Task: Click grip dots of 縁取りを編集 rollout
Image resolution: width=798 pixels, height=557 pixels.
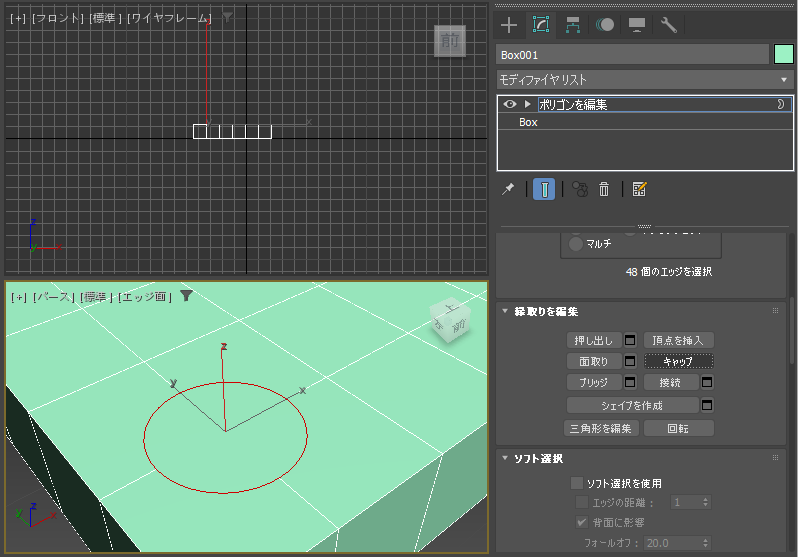Action: [x=775, y=311]
